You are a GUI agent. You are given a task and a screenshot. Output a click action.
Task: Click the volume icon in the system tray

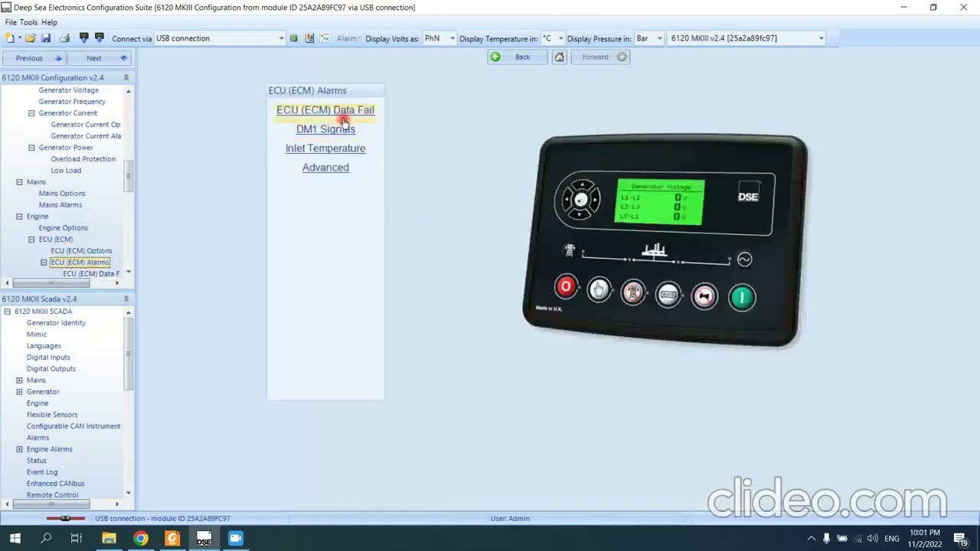pos(873,538)
